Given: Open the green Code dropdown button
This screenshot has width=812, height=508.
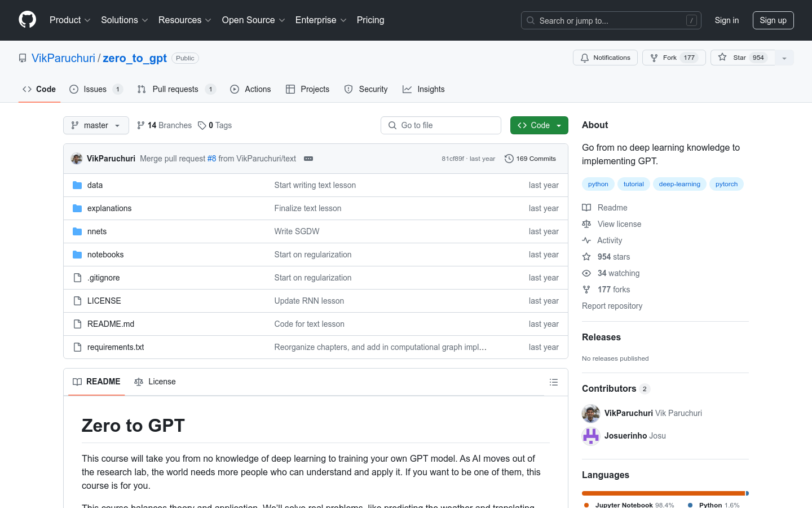Looking at the screenshot, I should click(539, 125).
